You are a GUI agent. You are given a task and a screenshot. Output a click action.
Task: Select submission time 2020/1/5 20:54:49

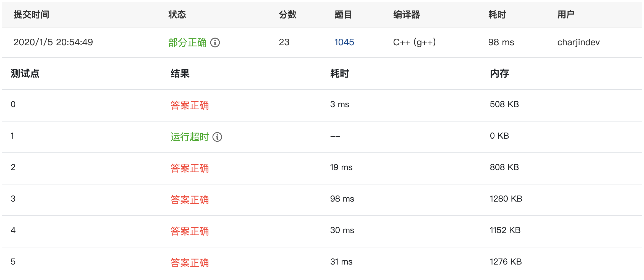pos(53,42)
